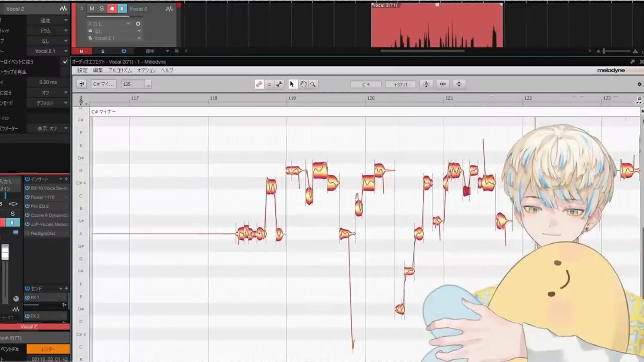Click the channel editor waveform icon near fader
Viewport: 644px width, 362px height.
[16, 309]
